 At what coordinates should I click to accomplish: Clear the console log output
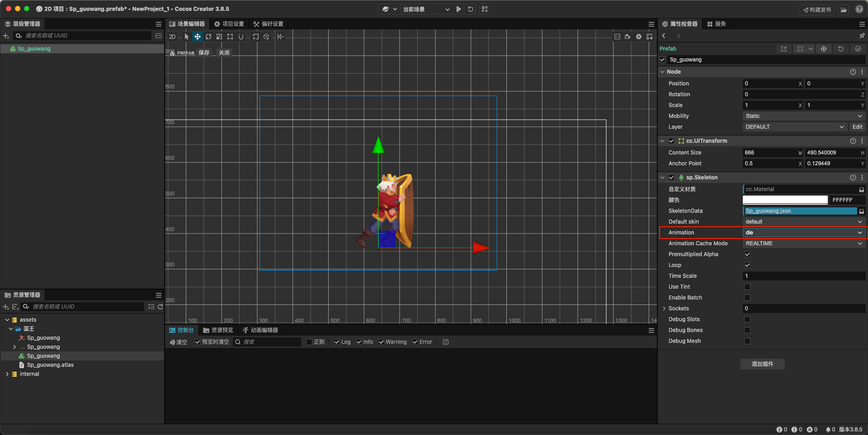pos(178,342)
